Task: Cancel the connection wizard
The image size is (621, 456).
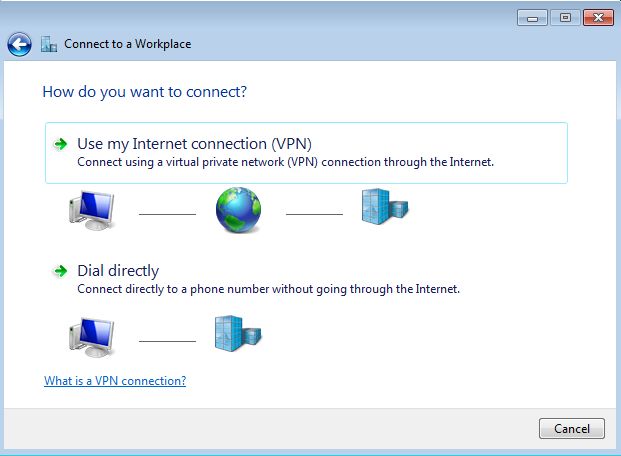Action: (571, 429)
